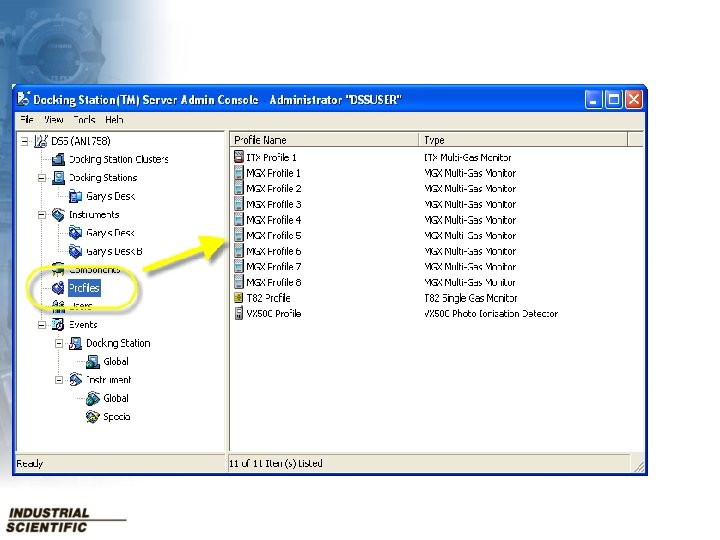
Task: Click the Profiles node icon
Action: tap(58, 288)
